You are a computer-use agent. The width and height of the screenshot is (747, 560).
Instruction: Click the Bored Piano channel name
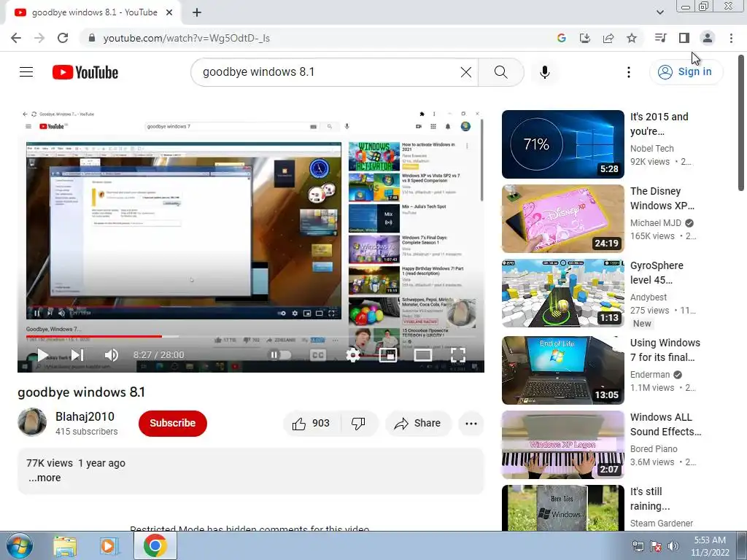[654, 449]
